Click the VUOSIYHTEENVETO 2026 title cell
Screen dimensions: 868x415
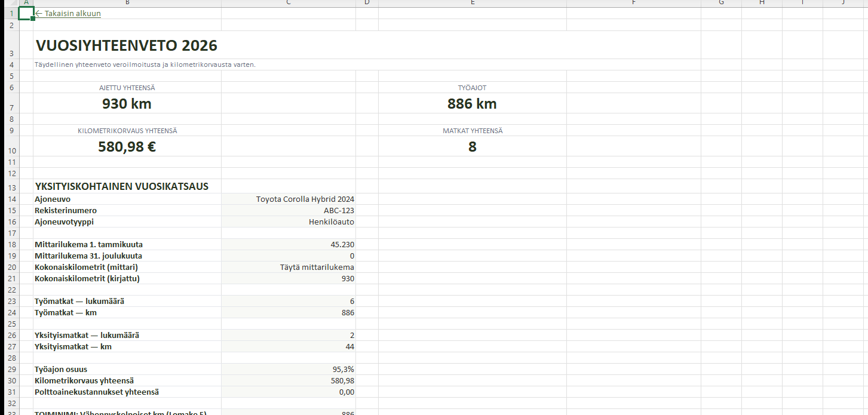(x=127, y=45)
